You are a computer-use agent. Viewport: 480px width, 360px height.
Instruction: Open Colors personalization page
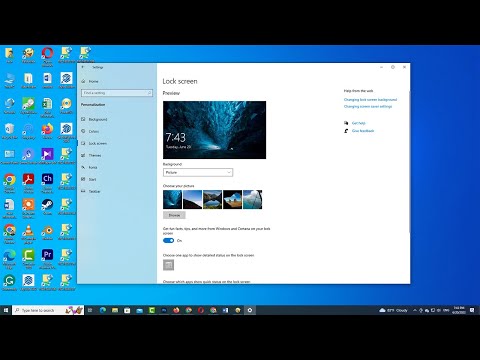[95, 131]
